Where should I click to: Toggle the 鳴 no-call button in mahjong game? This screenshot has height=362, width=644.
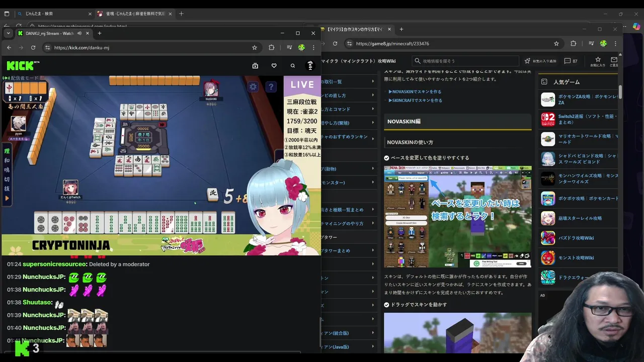click(7, 170)
